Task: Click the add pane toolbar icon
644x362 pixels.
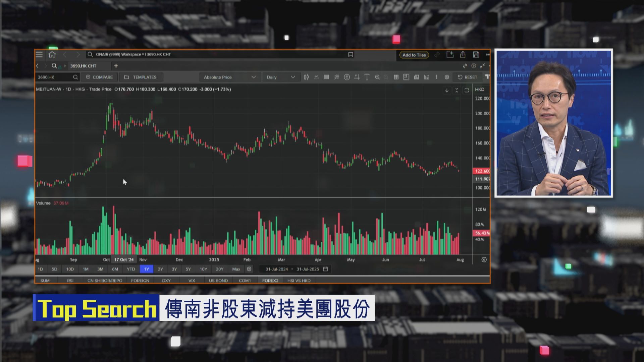Action: pyautogui.click(x=406, y=77)
